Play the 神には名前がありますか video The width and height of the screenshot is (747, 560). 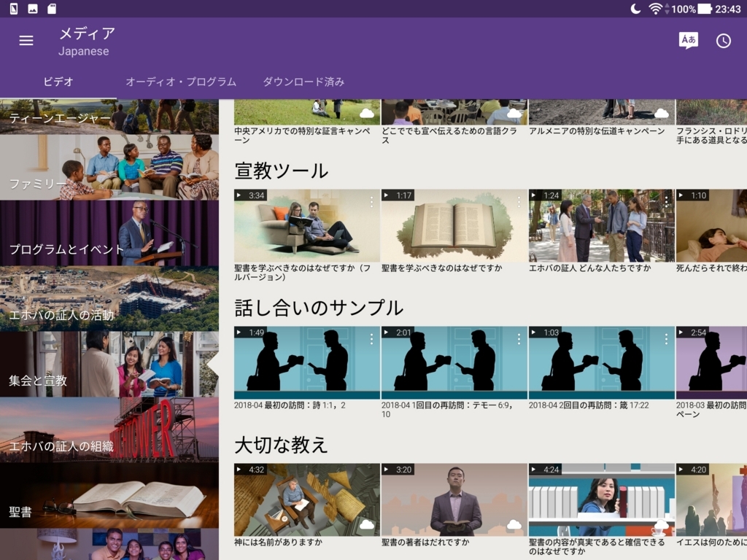307,499
